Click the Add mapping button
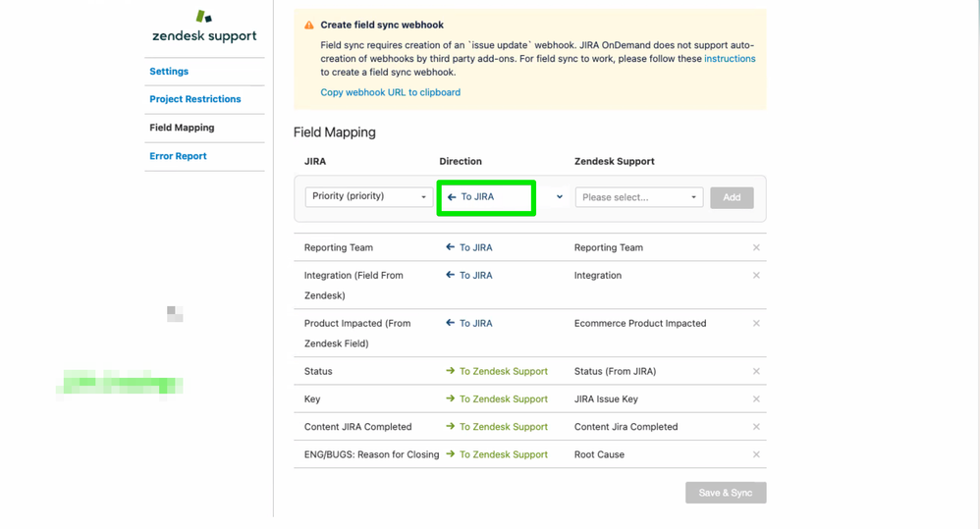The height and width of the screenshot is (529, 980). [x=732, y=197]
